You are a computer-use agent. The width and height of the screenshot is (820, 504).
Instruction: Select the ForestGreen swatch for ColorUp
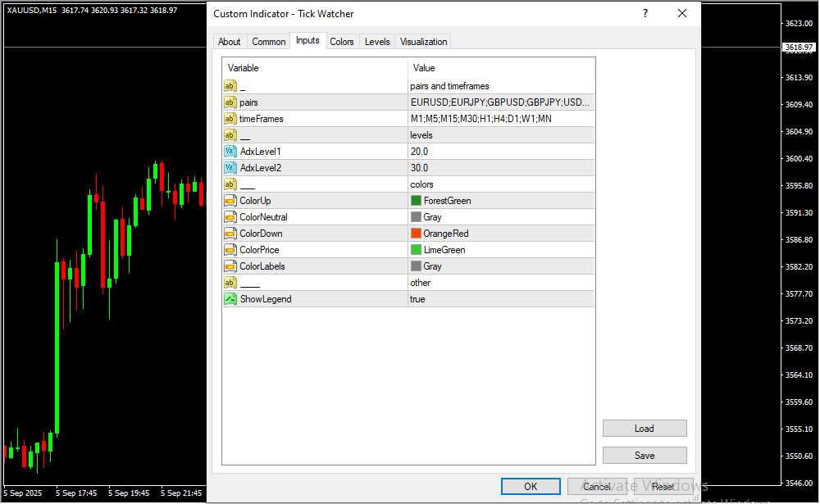point(416,201)
